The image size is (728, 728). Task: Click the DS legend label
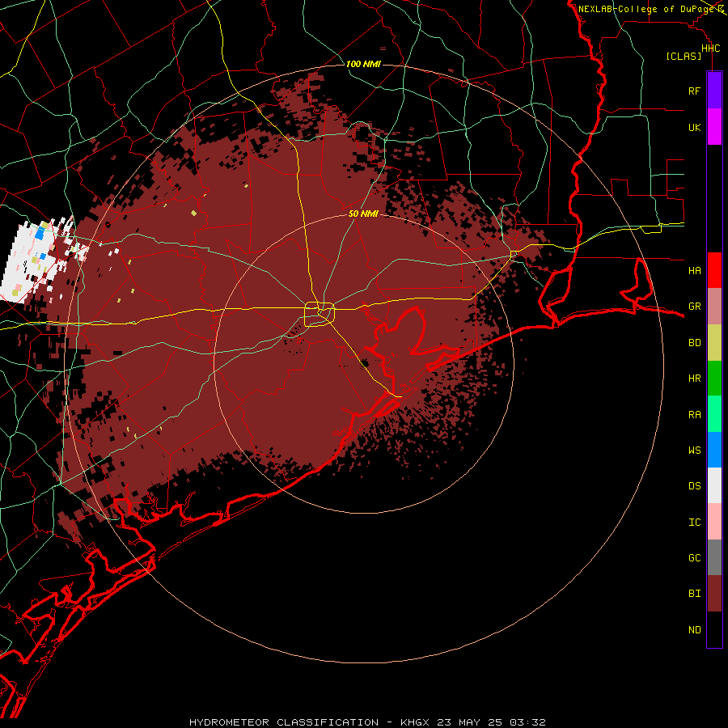(x=694, y=486)
